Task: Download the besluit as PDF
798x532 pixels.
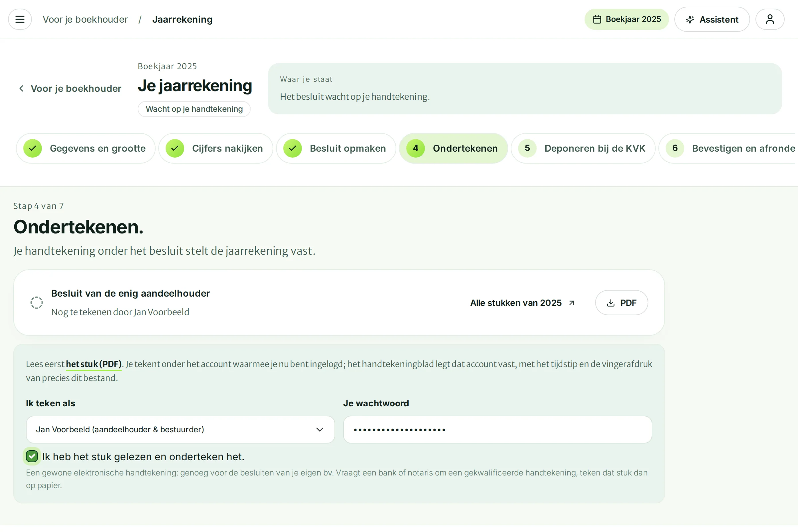Action: pos(621,303)
